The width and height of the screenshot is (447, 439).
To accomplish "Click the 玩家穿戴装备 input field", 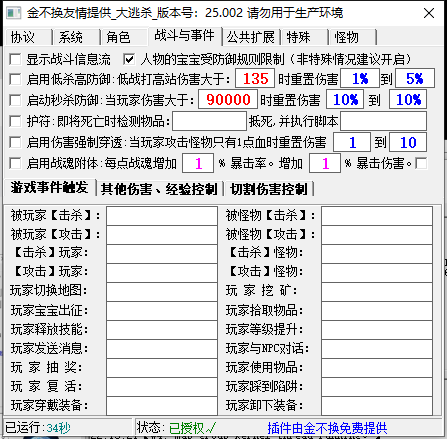I will point(162,406).
